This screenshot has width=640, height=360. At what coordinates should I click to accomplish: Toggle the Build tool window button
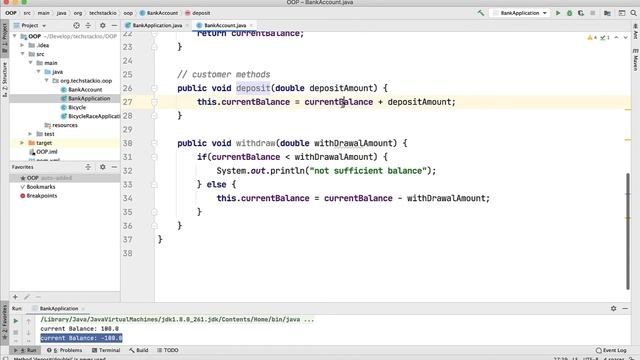click(x=139, y=350)
